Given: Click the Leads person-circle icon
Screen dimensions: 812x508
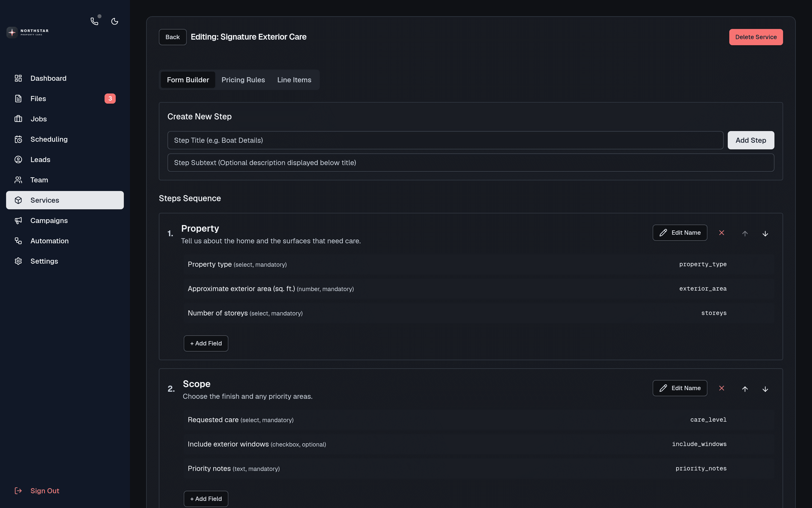Looking at the screenshot, I should pyautogui.click(x=18, y=160).
